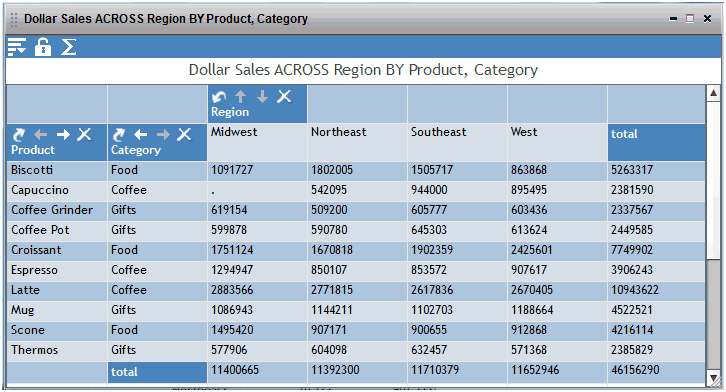The image size is (726, 392).
Task: Click Northeast column total 11392300
Action: tap(335, 370)
